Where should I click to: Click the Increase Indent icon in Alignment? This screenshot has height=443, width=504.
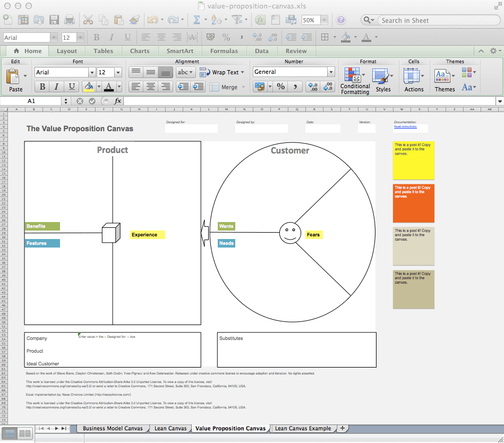(198, 87)
